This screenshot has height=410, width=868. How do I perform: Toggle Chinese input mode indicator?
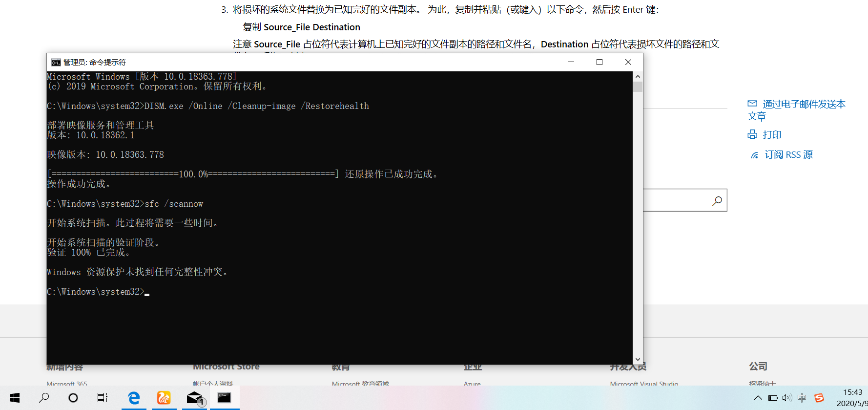point(802,398)
